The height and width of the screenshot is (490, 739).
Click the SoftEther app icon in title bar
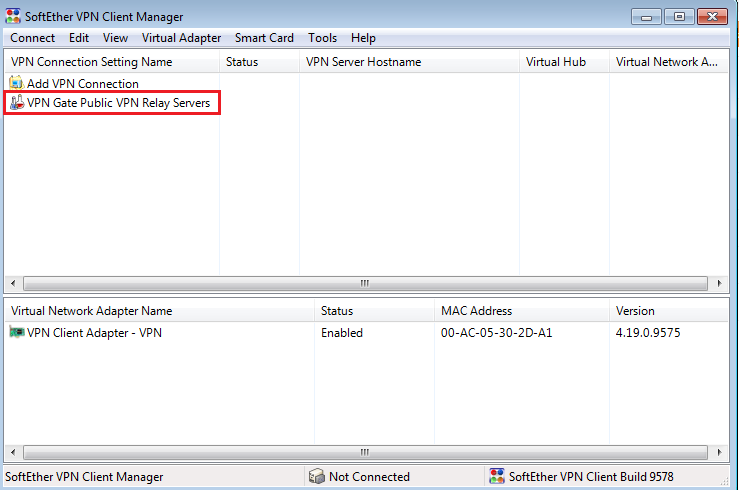pyautogui.click(x=13, y=16)
